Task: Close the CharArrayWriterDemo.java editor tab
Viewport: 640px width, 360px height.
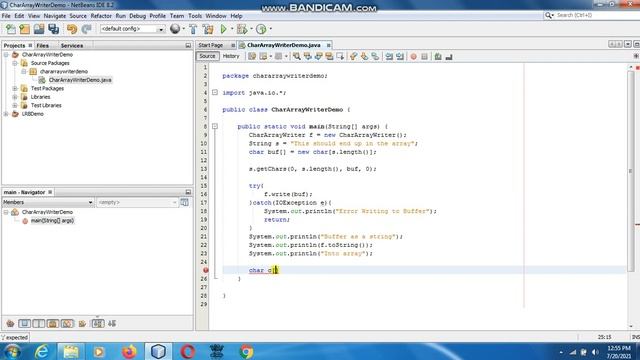Action: (x=329, y=45)
